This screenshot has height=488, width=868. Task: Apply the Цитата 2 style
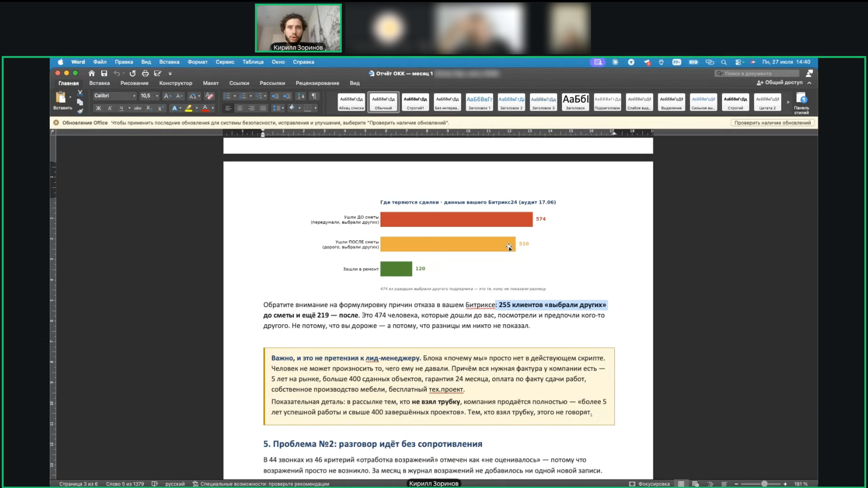pyautogui.click(x=767, y=102)
